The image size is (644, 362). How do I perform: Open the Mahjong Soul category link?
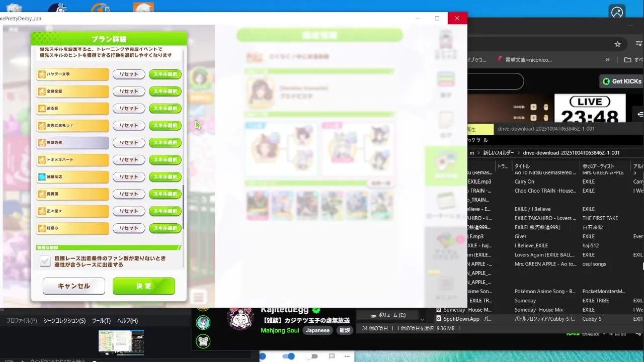pos(280,330)
